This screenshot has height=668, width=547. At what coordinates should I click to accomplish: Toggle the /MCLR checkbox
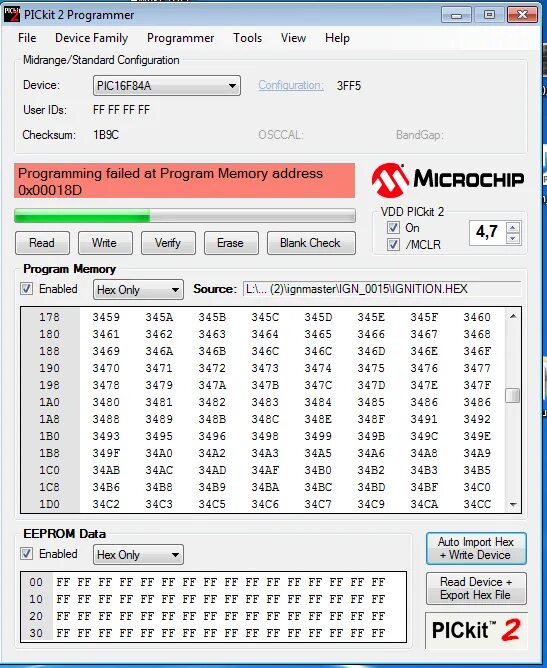click(393, 245)
